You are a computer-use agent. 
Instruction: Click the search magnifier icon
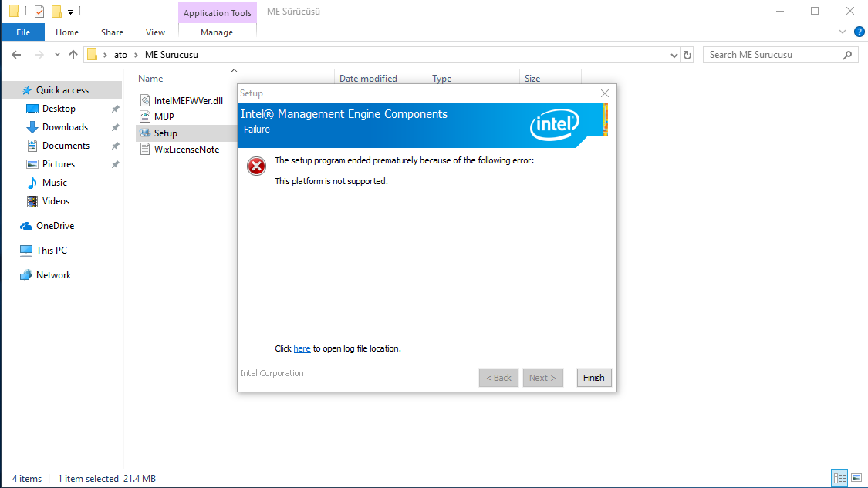tap(847, 55)
